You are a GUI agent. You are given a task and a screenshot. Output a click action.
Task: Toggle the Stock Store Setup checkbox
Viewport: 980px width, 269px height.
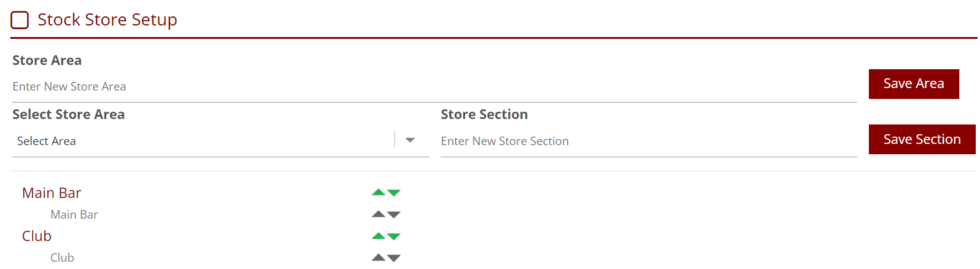click(x=20, y=20)
